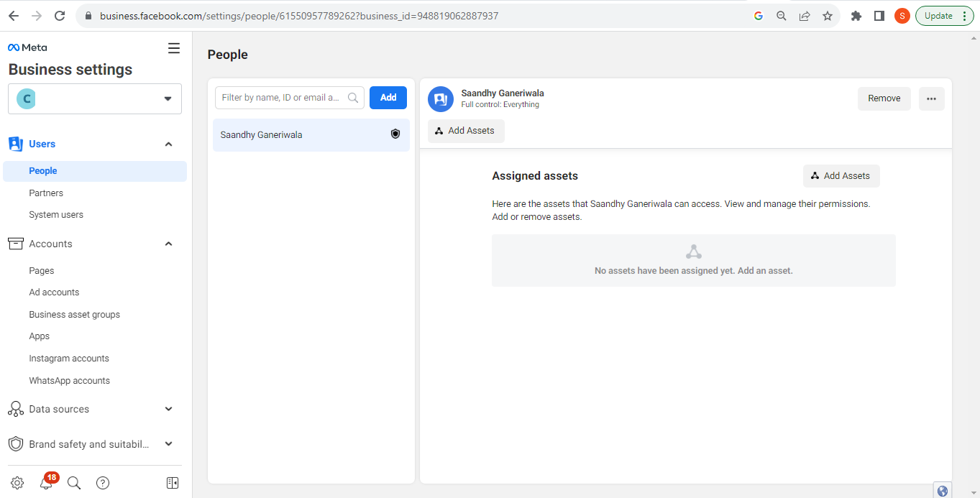Go back in the browser
The height and width of the screenshot is (498, 980).
(14, 16)
